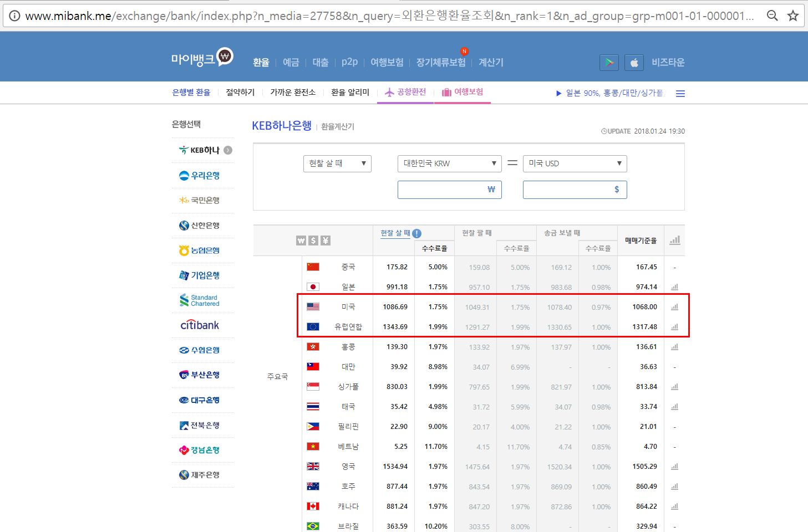Viewport: 808px width, 532px height.
Task: Click promotion link 일본 90%, 홍콩/대만
Action: (x=609, y=93)
